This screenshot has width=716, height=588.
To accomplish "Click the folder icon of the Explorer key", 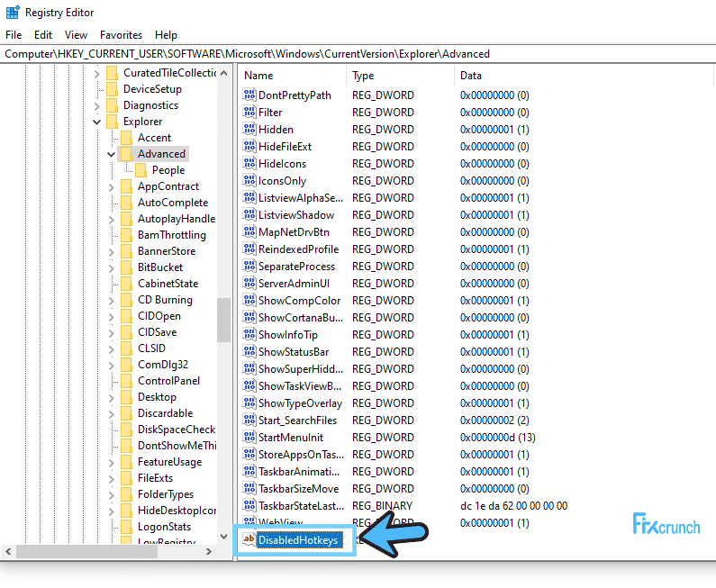I will click(x=112, y=122).
